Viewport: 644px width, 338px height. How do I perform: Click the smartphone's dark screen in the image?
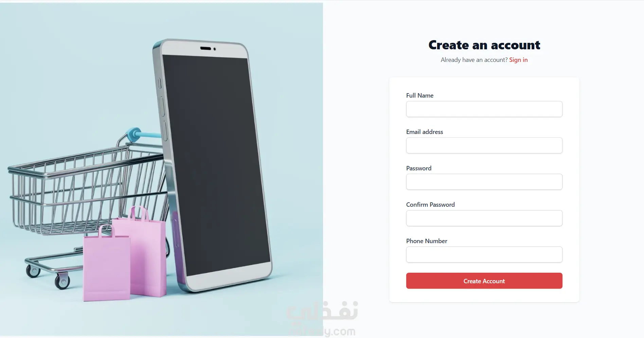[x=216, y=163]
